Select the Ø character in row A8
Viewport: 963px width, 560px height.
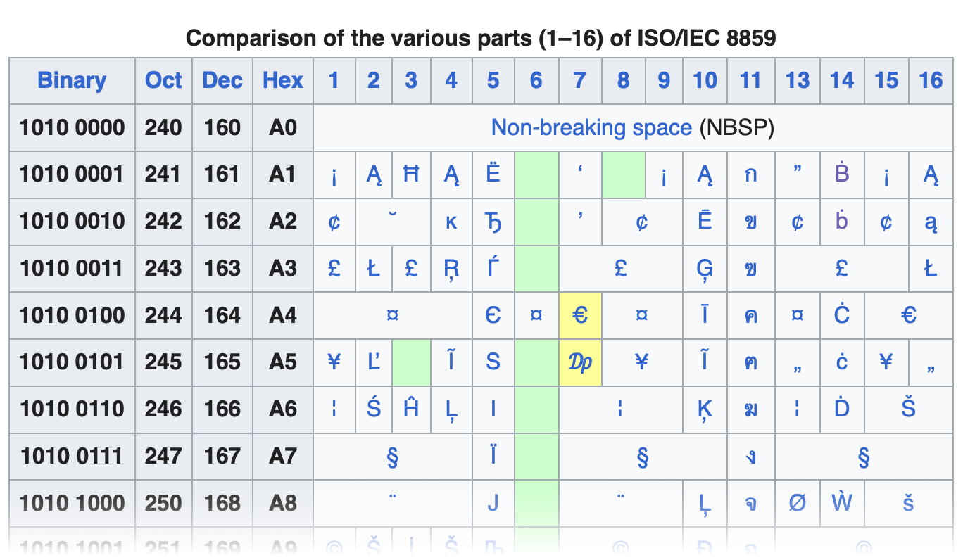pyautogui.click(x=798, y=503)
